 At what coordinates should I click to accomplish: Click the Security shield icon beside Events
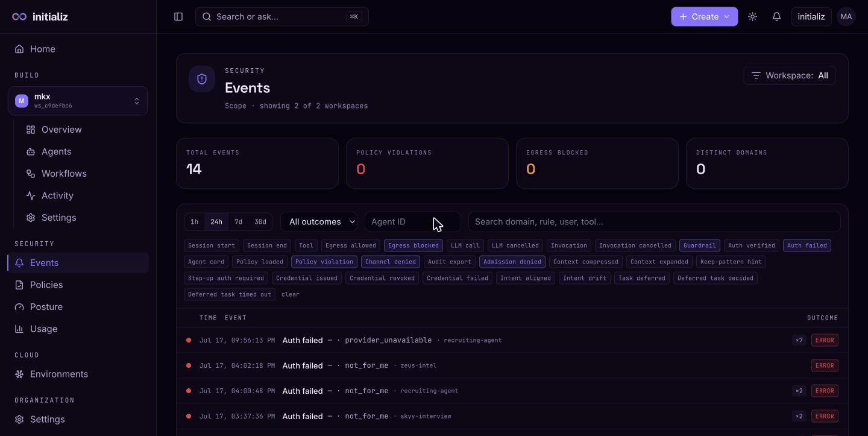(202, 79)
